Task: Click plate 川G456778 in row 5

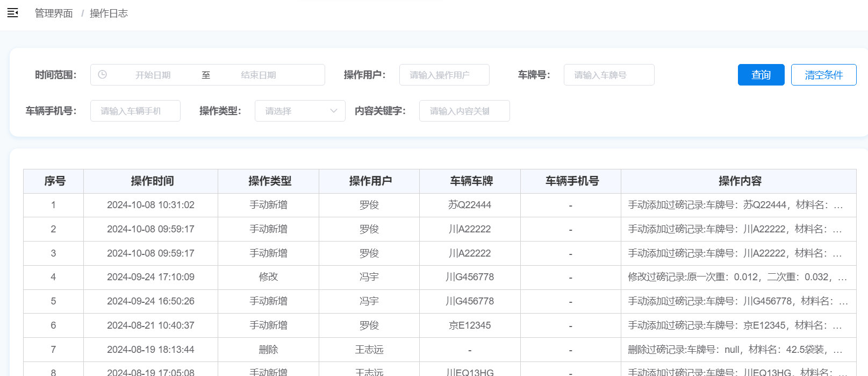Action: pyautogui.click(x=470, y=301)
